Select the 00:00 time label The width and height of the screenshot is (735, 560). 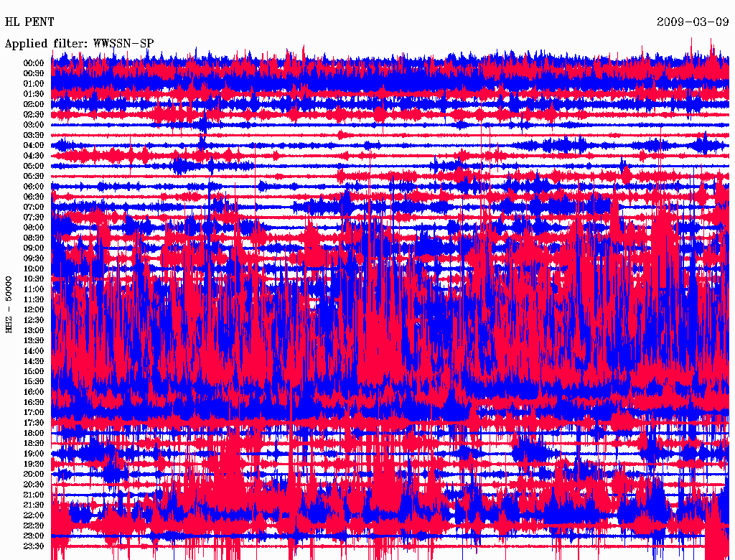(x=34, y=63)
